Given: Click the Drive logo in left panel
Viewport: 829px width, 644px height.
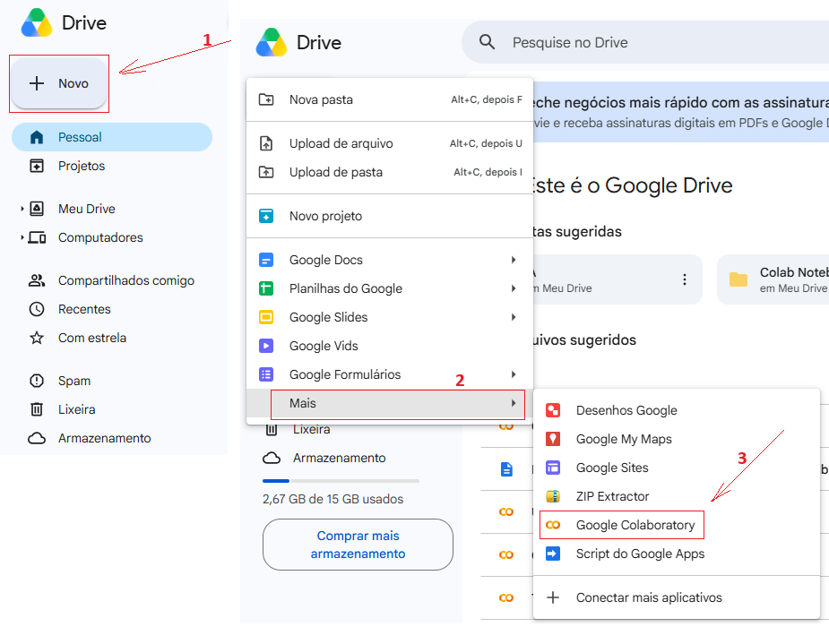Looking at the screenshot, I should point(37,22).
